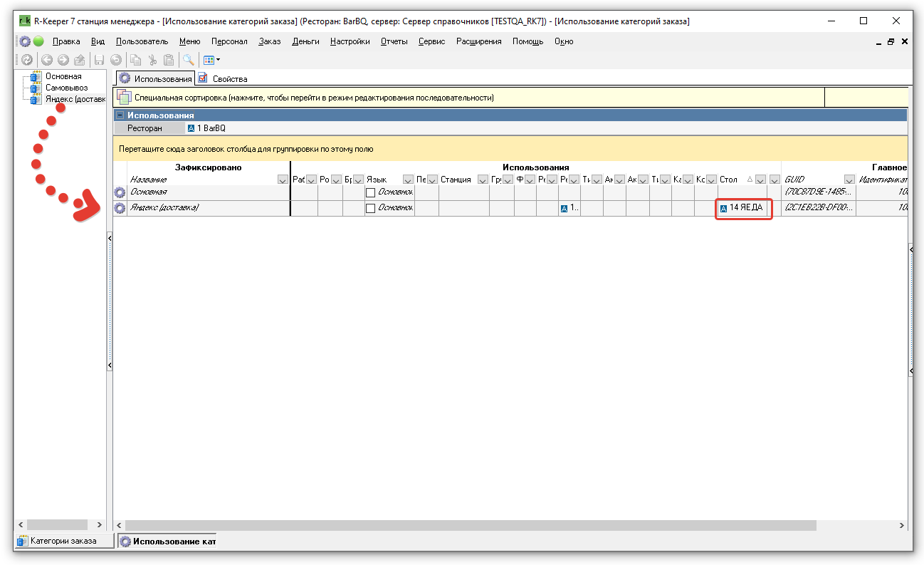Click the refresh icon in the toolbar
Viewport: 924px width, 565px height.
pos(26,61)
